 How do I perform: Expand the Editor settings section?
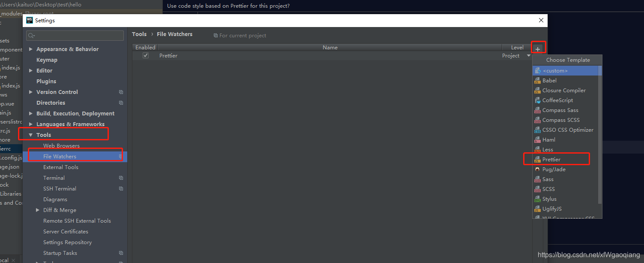coord(30,70)
